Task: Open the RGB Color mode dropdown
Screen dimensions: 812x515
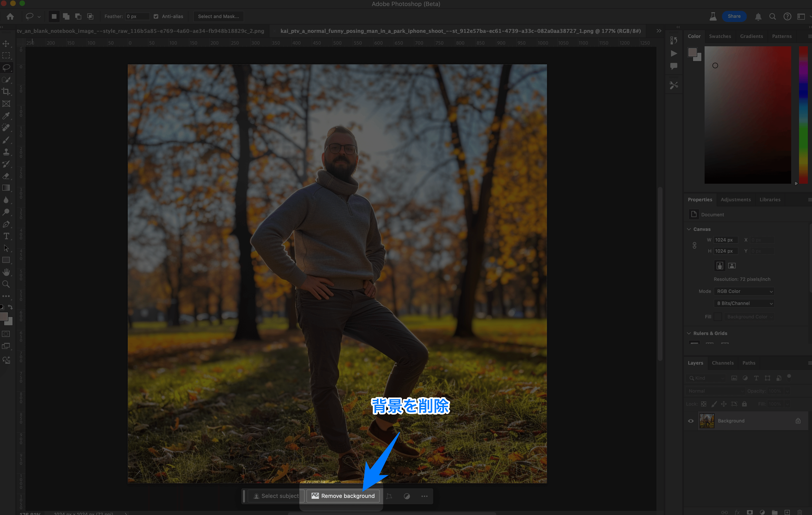Action: click(x=744, y=291)
